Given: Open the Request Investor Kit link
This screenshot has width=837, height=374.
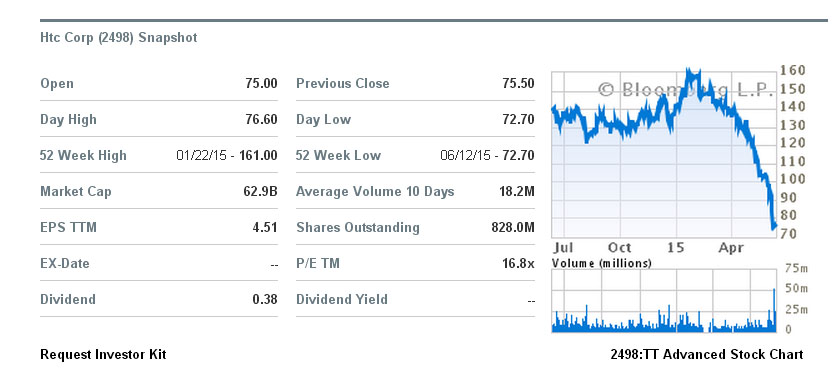Looking at the screenshot, I should click(x=103, y=354).
